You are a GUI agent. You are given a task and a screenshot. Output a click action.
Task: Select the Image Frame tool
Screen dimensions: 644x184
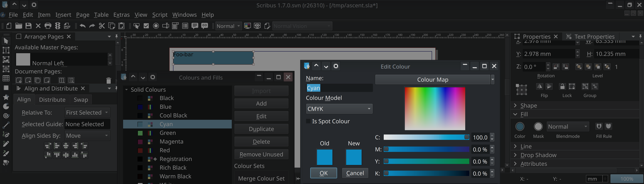(6, 60)
